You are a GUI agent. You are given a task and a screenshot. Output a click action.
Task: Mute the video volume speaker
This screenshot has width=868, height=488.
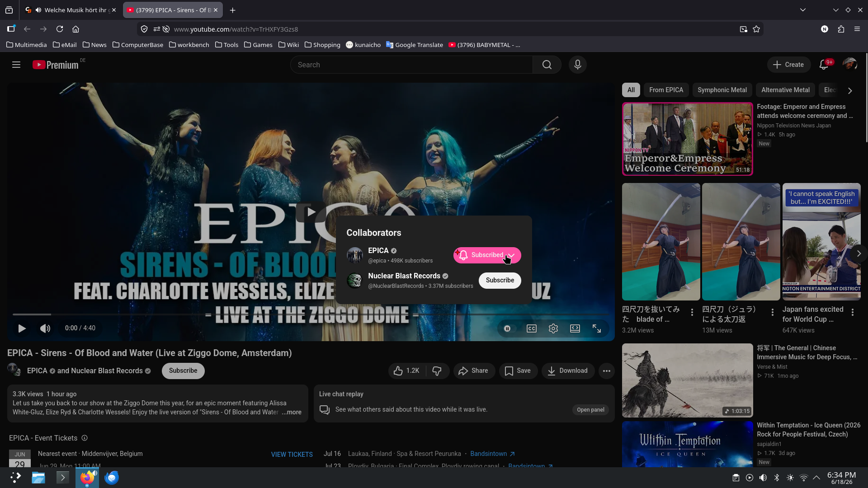click(45, 328)
